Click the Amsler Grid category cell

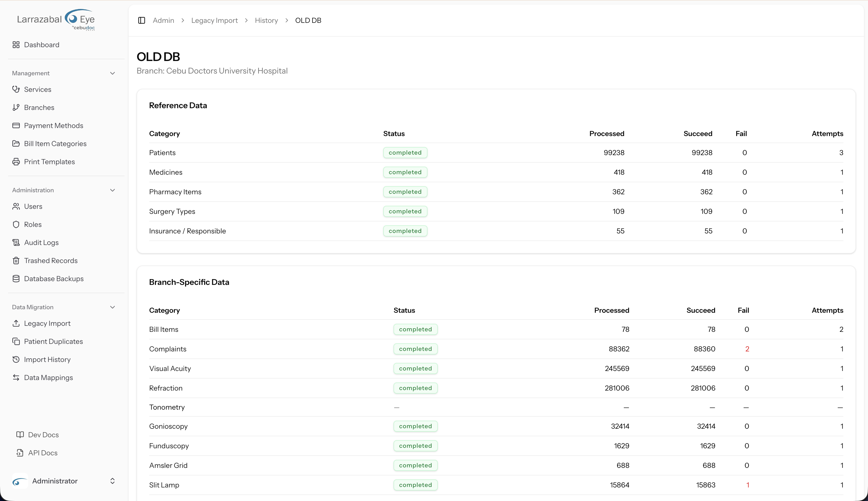point(168,466)
